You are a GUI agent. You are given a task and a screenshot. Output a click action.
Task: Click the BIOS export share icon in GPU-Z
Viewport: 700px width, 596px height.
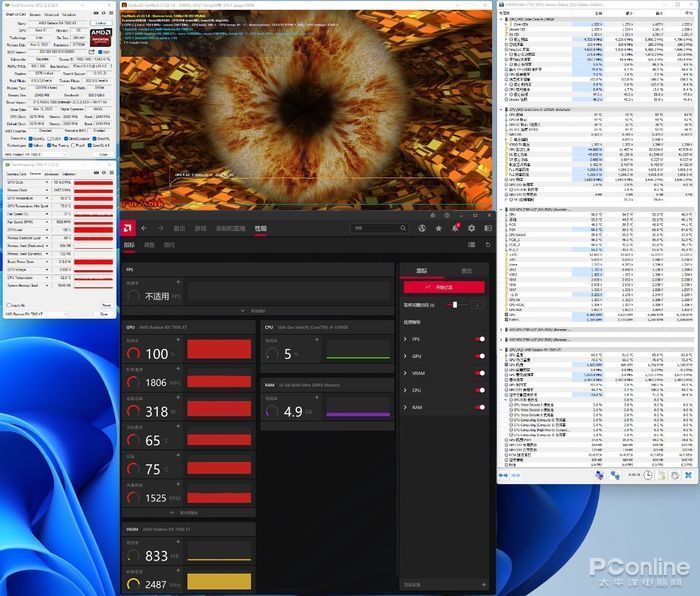[x=92, y=52]
